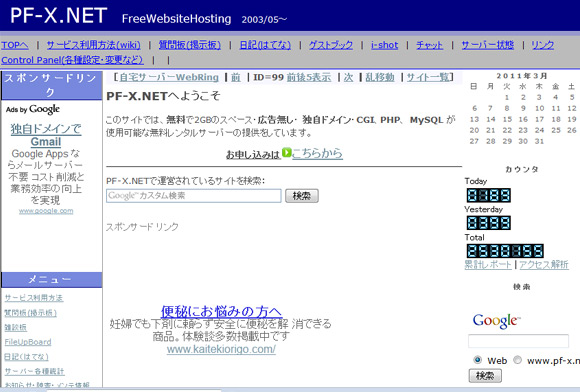Open 雑談板 in left menu
The width and height of the screenshot is (580, 392).
click(16, 327)
